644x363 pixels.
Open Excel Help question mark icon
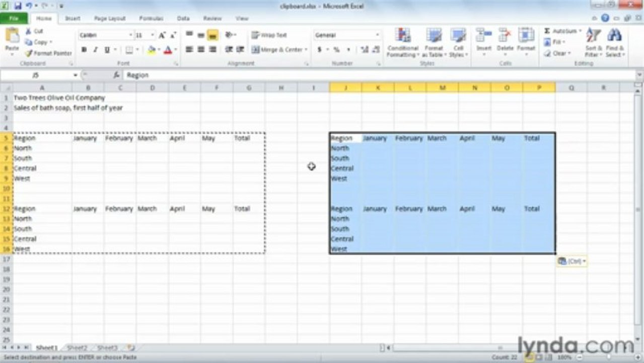[605, 18]
